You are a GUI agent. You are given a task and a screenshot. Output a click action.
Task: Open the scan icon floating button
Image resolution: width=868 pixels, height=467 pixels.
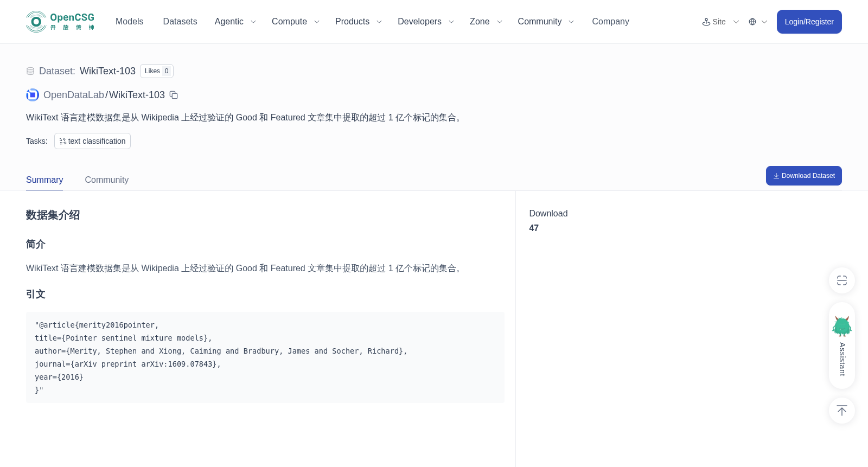[842, 280]
